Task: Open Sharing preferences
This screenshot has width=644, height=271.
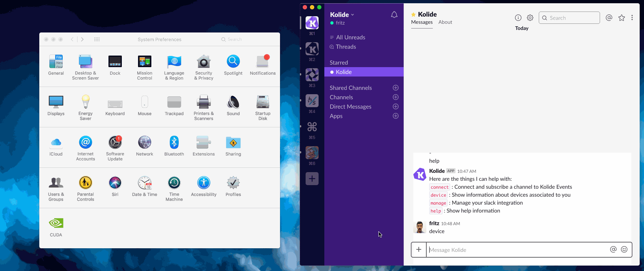Action: 233,146
